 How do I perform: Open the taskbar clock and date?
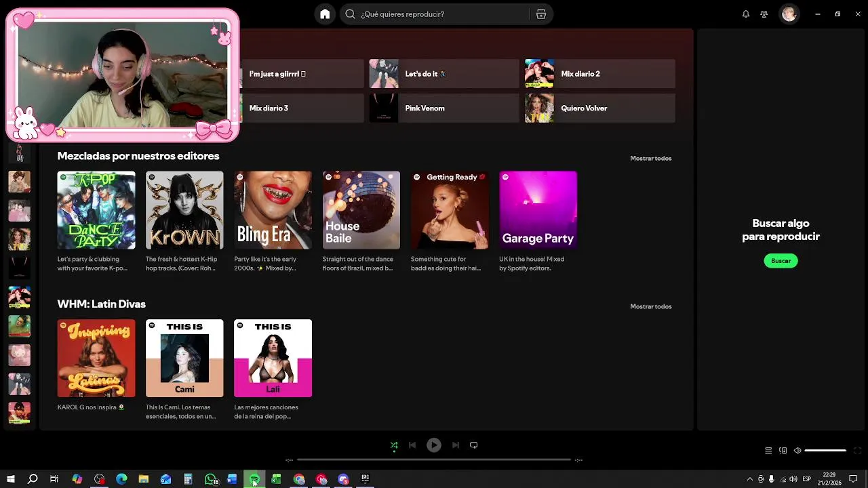[829, 479]
